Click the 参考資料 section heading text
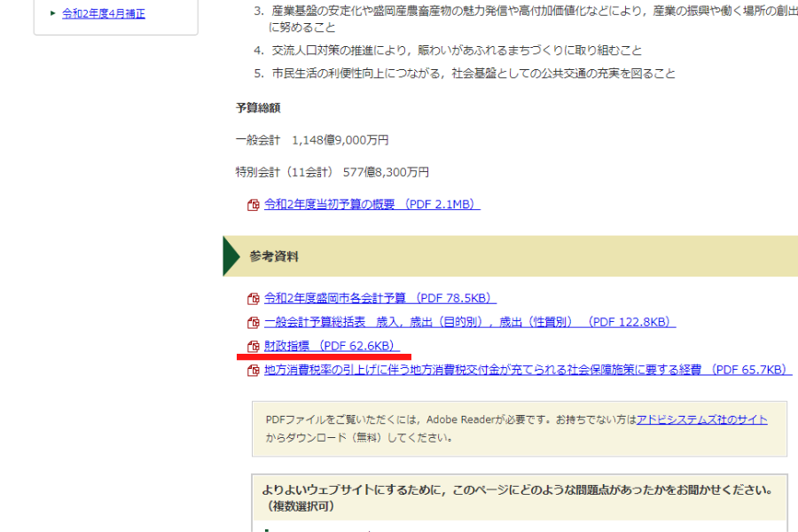This screenshot has width=798, height=532. point(274,256)
